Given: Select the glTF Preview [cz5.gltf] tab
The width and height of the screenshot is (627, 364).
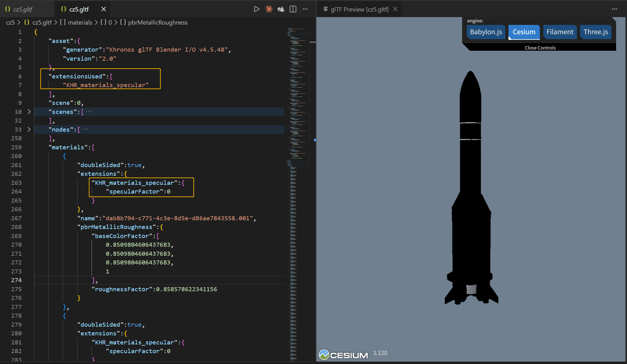Looking at the screenshot, I should coord(359,9).
